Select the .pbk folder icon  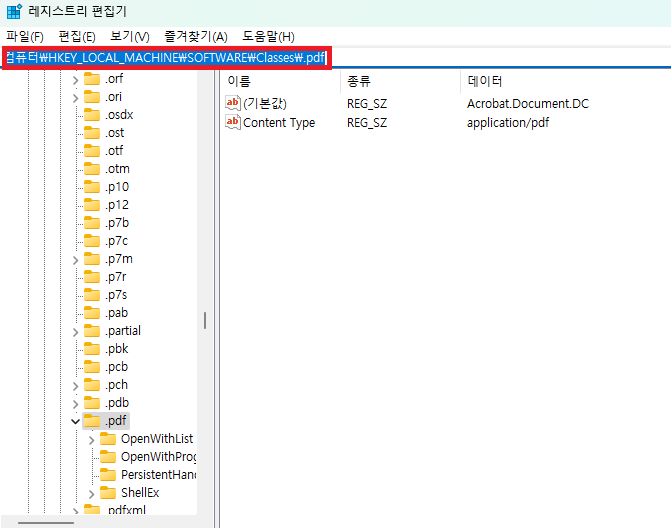pos(92,349)
